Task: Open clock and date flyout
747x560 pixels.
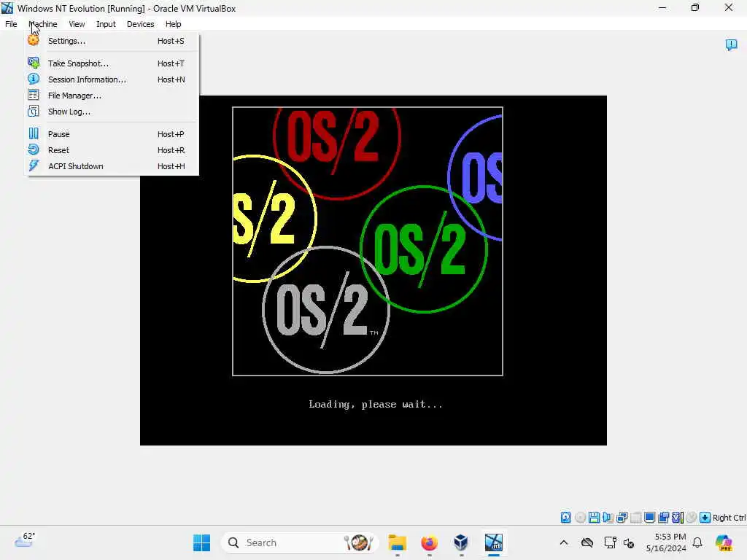Action: coord(666,542)
